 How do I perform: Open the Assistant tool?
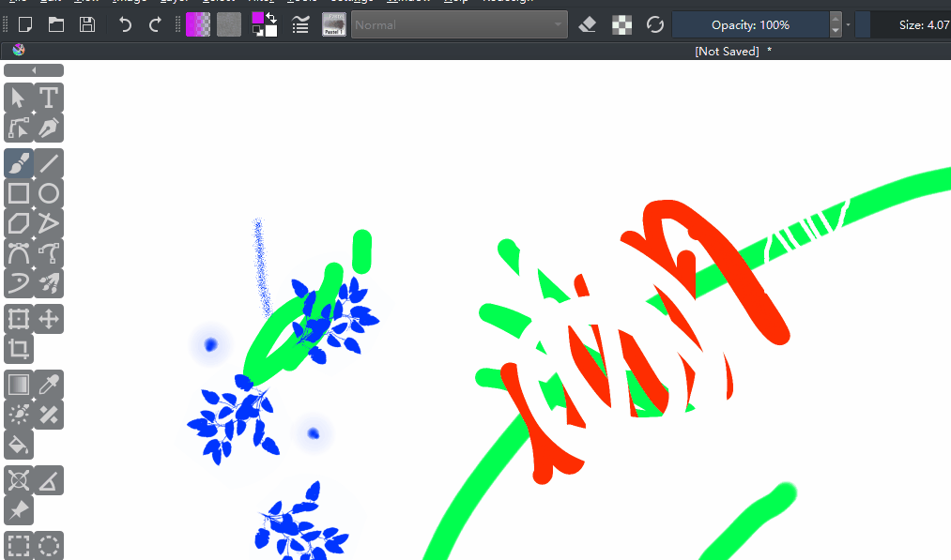18,480
